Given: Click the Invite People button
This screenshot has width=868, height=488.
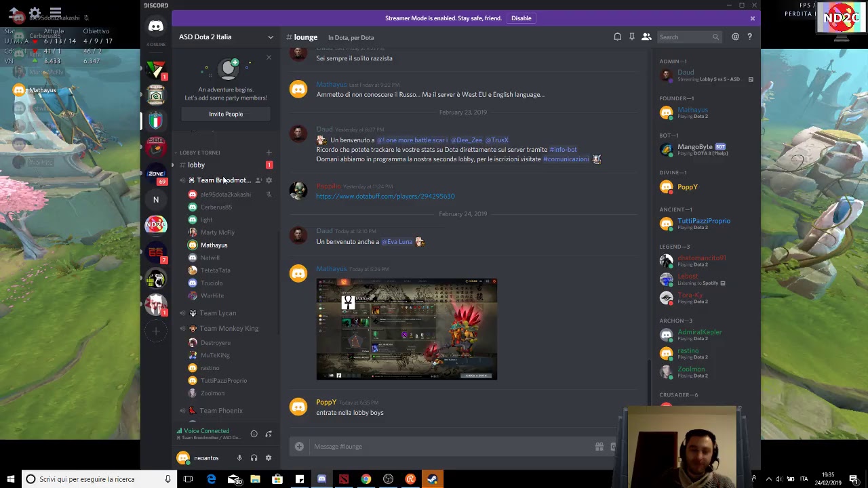Looking at the screenshot, I should point(226,114).
